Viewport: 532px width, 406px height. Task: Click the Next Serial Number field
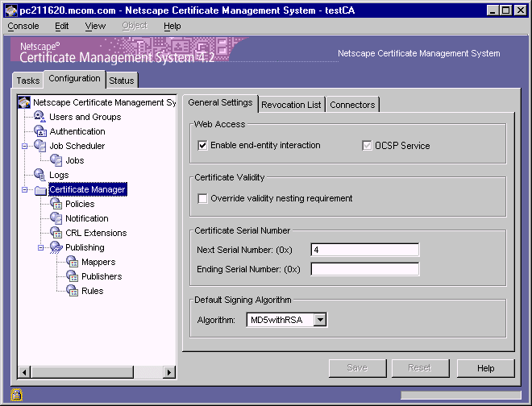[x=364, y=250]
